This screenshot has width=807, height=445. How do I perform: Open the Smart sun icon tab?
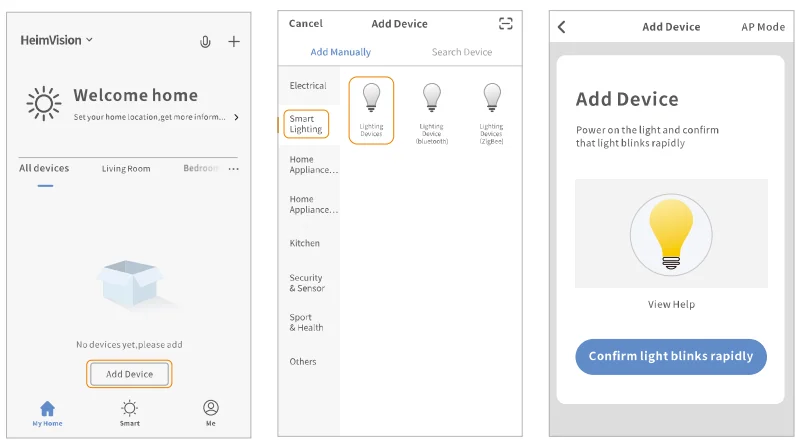click(130, 408)
